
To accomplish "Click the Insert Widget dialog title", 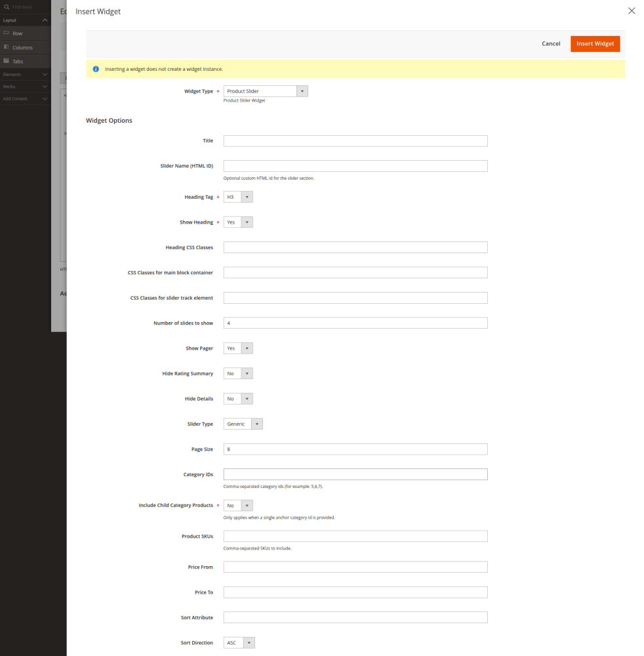I will click(x=98, y=12).
